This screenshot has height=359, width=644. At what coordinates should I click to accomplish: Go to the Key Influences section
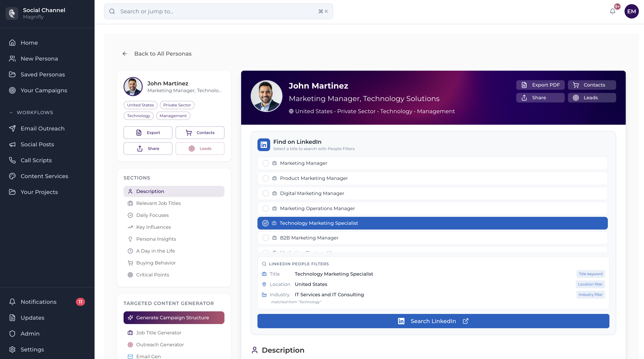pos(153,227)
